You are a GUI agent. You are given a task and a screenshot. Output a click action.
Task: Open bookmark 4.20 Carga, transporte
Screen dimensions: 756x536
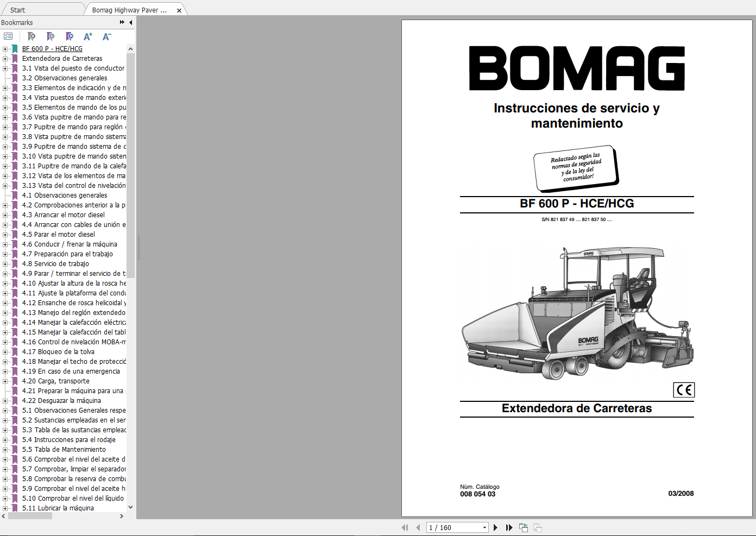(x=56, y=381)
